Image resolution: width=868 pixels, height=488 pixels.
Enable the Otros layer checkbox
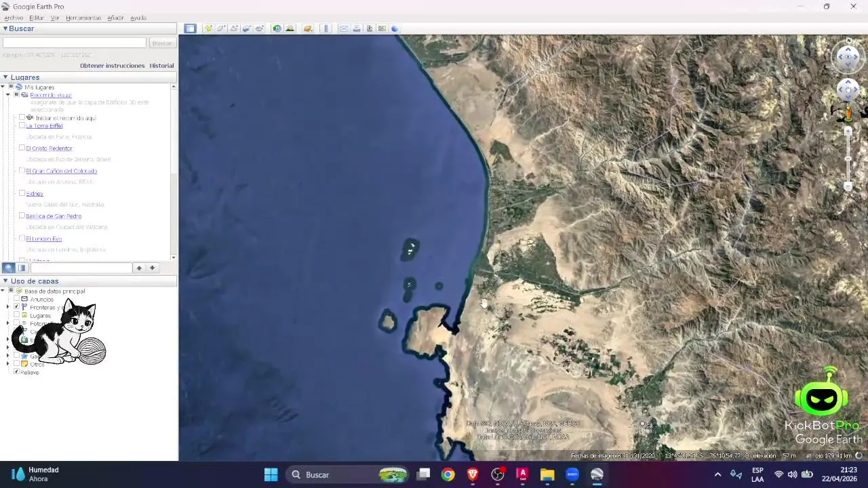point(16,364)
